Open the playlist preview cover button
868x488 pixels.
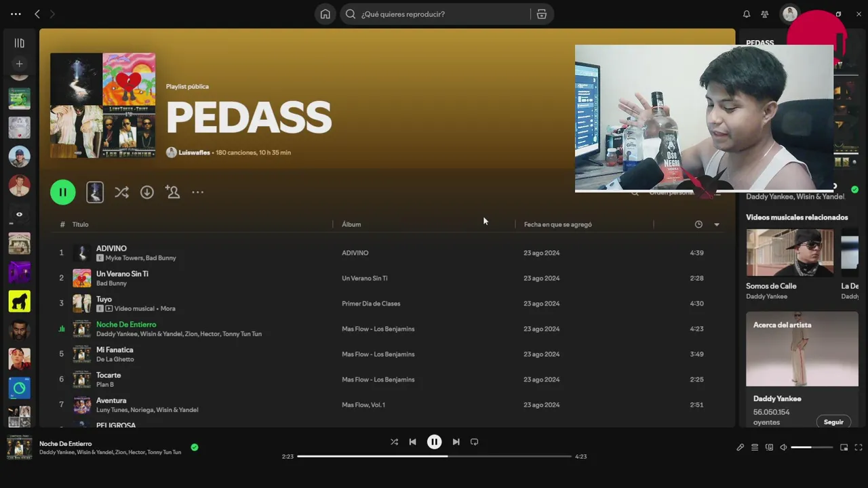click(x=95, y=192)
